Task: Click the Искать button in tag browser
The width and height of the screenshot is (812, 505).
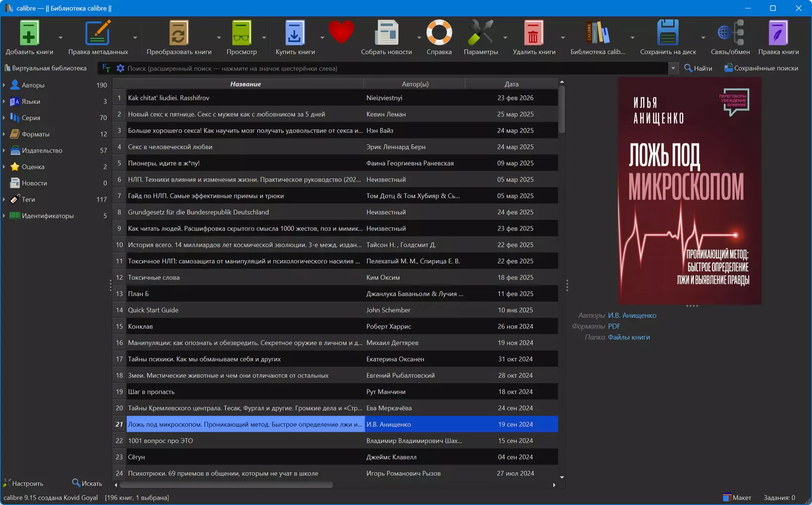Action: coord(87,483)
